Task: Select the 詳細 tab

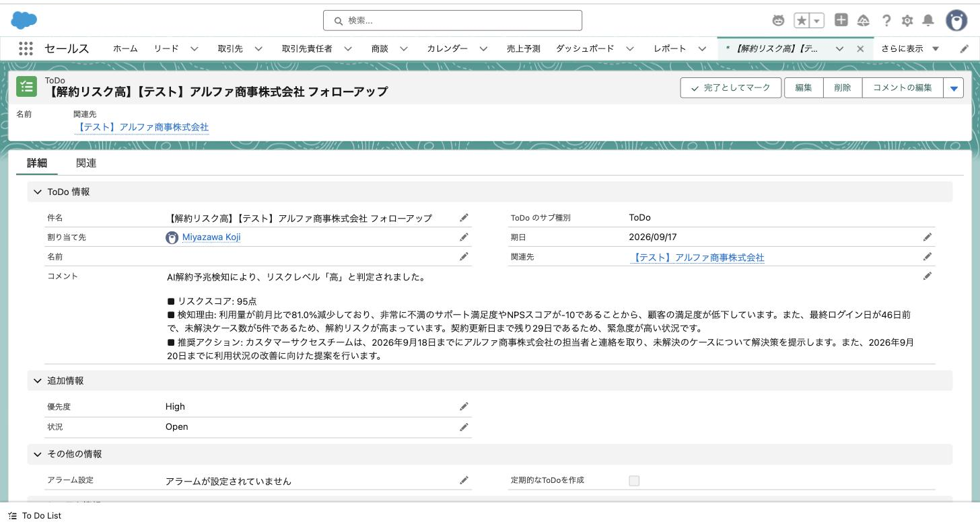Action: pos(37,163)
